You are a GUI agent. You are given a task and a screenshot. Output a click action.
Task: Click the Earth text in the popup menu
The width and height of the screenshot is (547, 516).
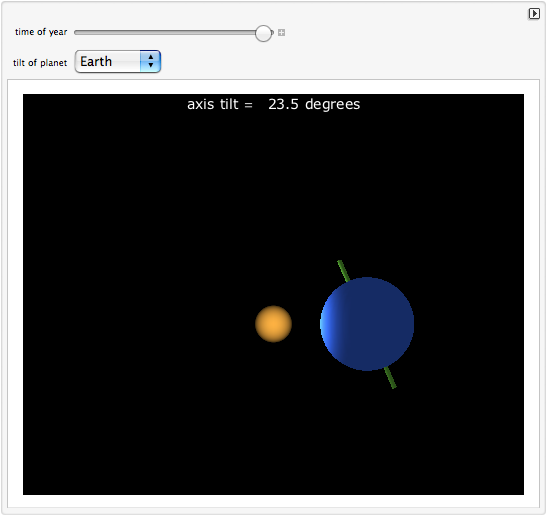96,61
